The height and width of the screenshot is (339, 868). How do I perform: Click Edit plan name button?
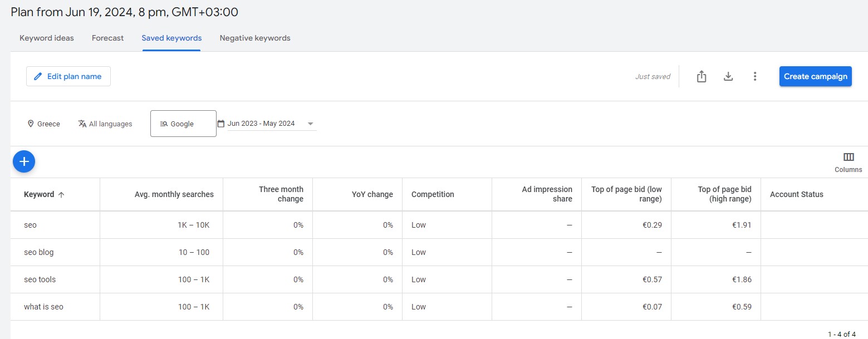(x=68, y=76)
